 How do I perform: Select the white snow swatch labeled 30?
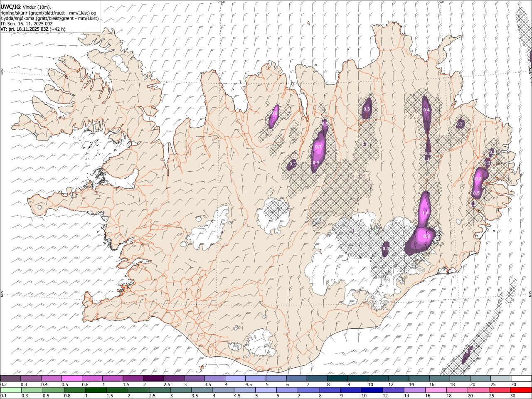point(521,378)
